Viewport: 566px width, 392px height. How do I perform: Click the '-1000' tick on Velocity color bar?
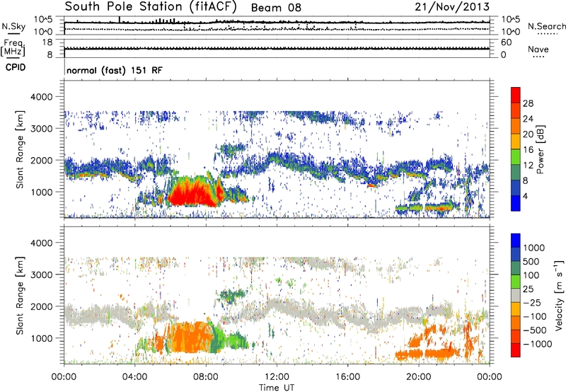538,344
